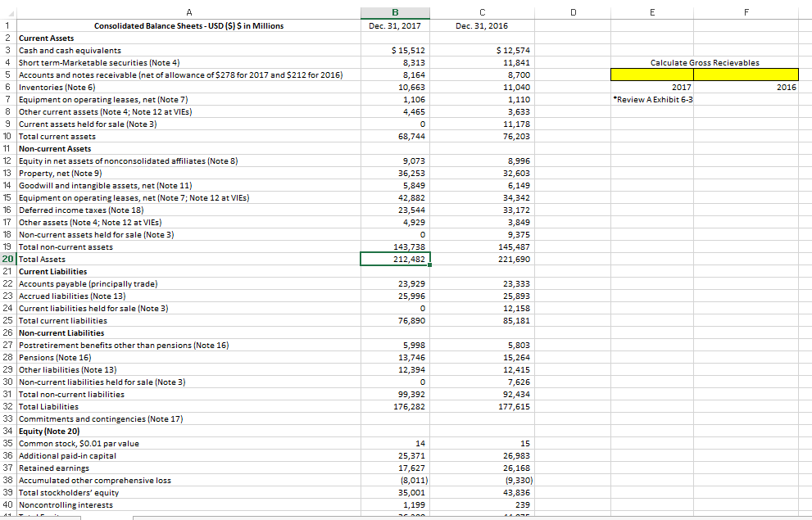The height and width of the screenshot is (520, 812).
Task: Select the 'Current Liabilities' heading cell
Action: tap(189, 272)
